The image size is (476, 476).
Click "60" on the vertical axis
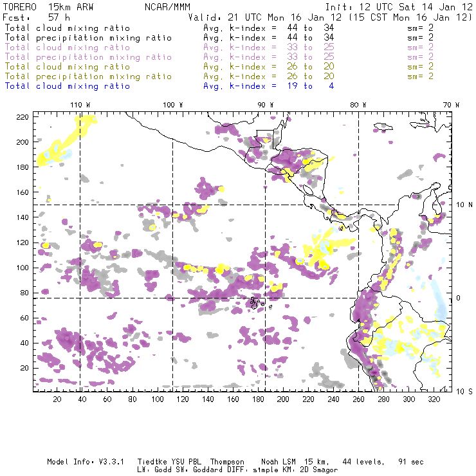point(24,318)
